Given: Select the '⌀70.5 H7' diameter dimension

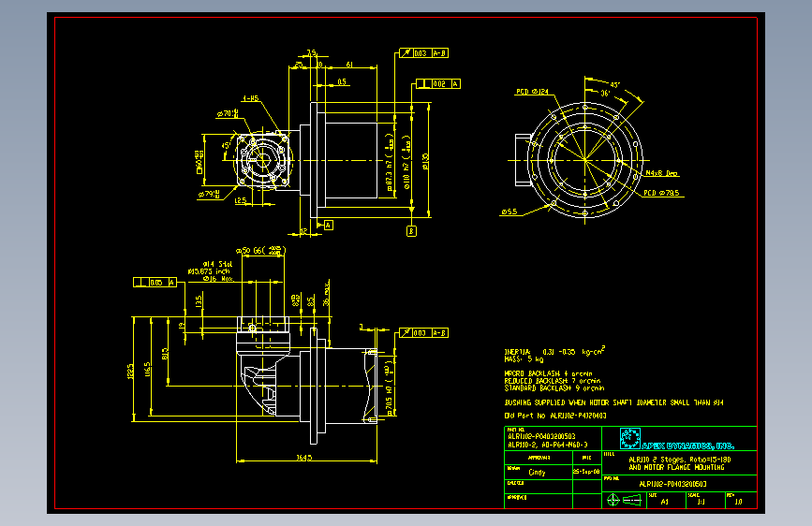Looking at the screenshot, I should (389, 388).
